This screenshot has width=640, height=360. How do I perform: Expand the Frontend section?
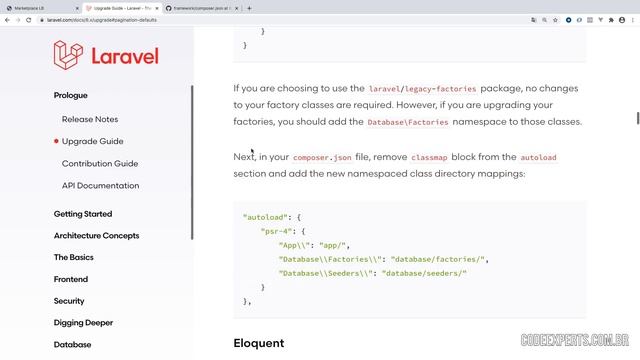click(x=71, y=279)
